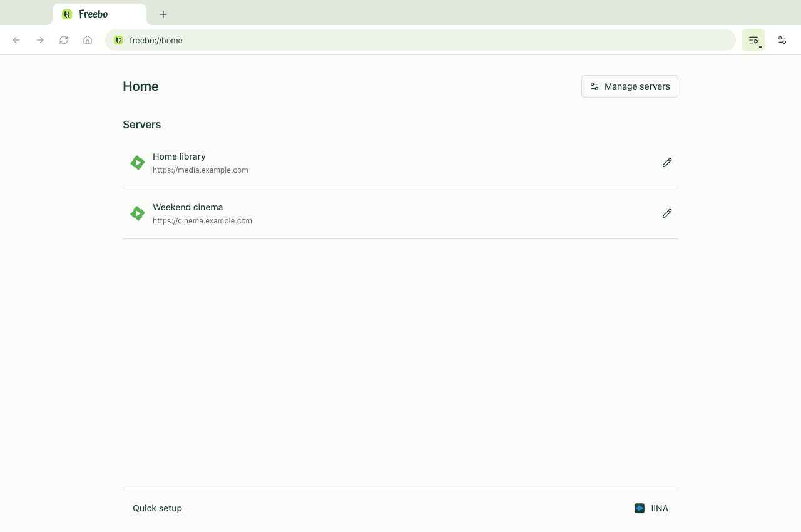Click the Servers section heading
Viewport: 801px width, 532px height.
[x=142, y=125]
